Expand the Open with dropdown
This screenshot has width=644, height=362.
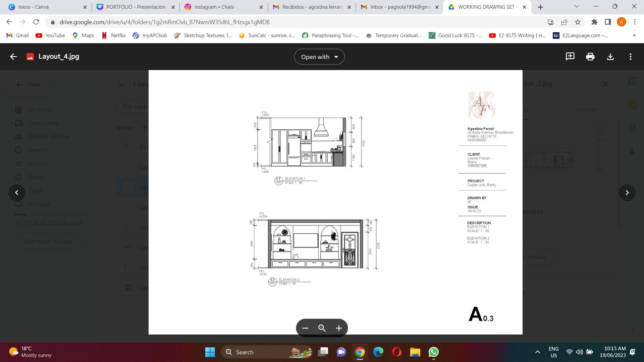(x=319, y=57)
